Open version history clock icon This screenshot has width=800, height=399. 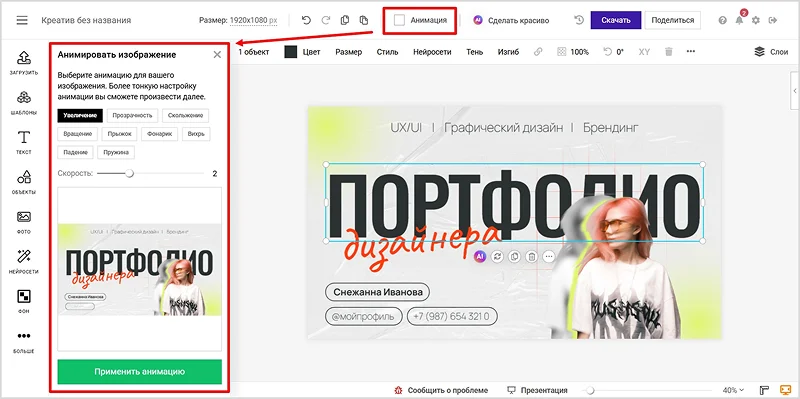(579, 20)
